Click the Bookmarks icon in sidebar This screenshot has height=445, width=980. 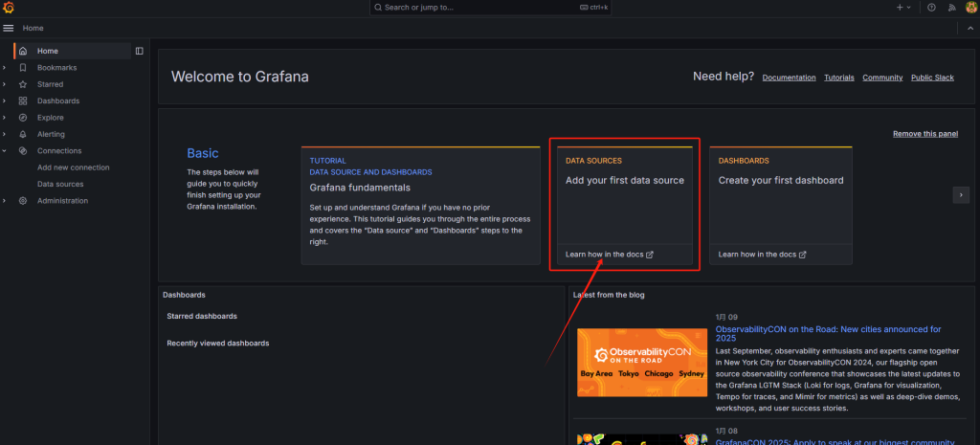pos(23,68)
